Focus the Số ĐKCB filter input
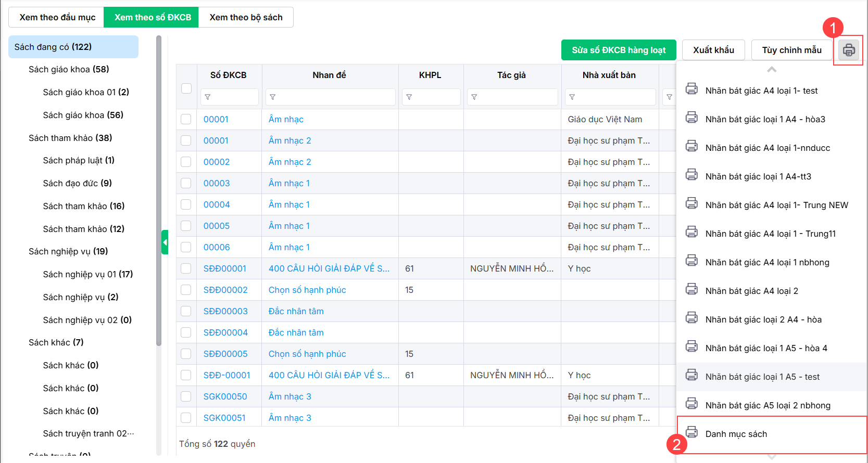The image size is (868, 463). (x=229, y=97)
